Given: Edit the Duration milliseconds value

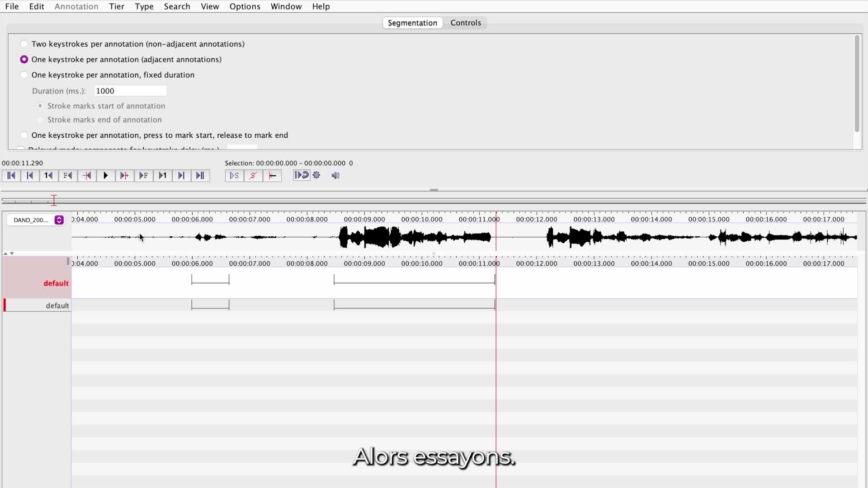Looking at the screenshot, I should tap(130, 90).
